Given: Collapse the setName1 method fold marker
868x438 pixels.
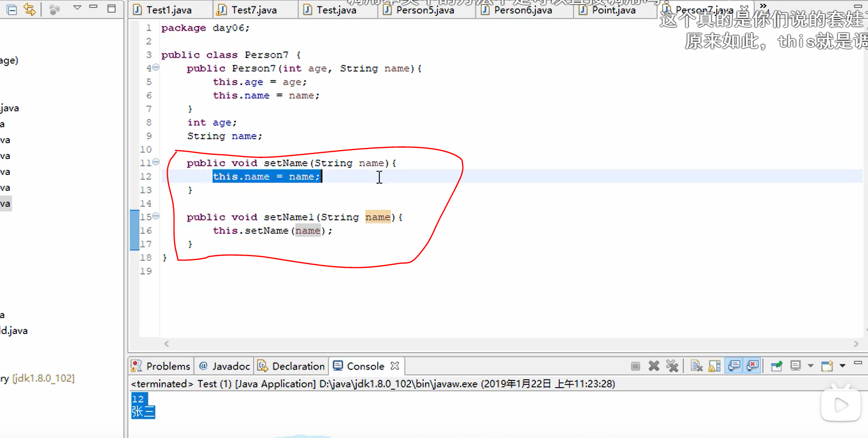Looking at the screenshot, I should tap(155, 216).
